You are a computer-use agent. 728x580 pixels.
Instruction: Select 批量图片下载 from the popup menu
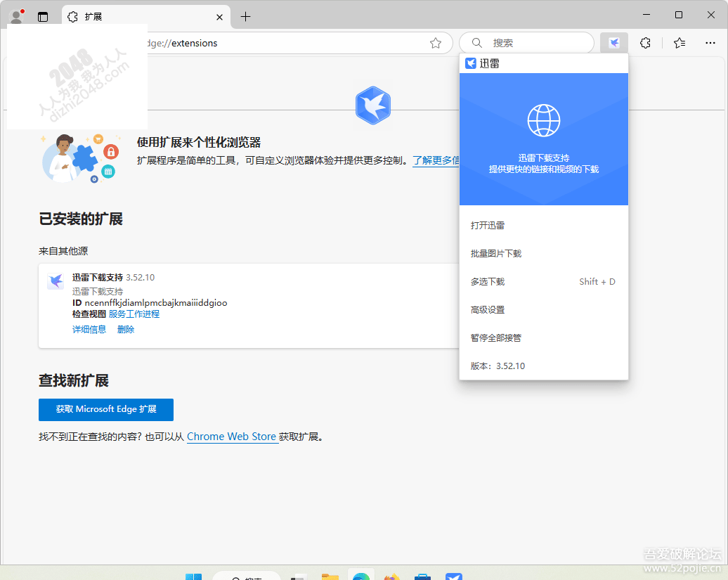point(497,253)
